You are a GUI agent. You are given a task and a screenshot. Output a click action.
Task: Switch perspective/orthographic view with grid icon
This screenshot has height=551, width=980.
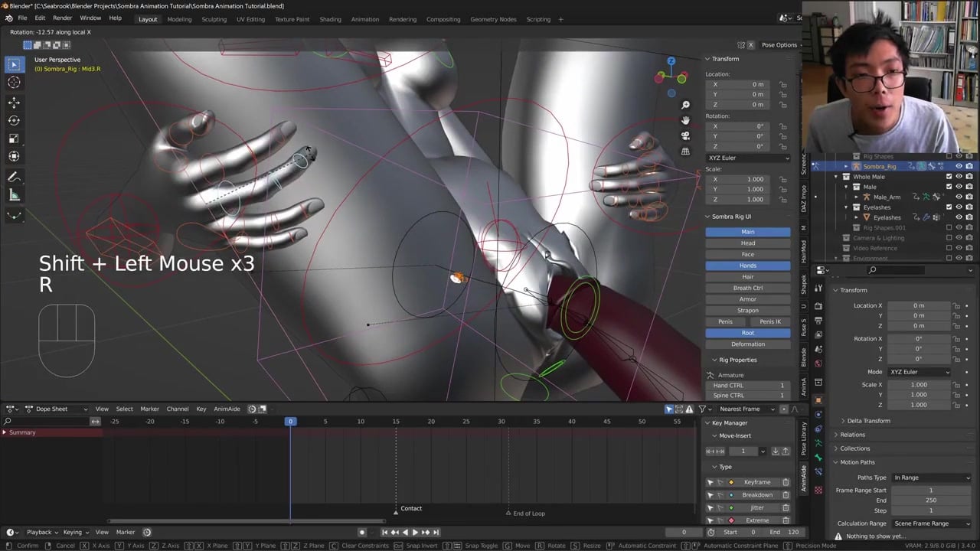point(685,152)
